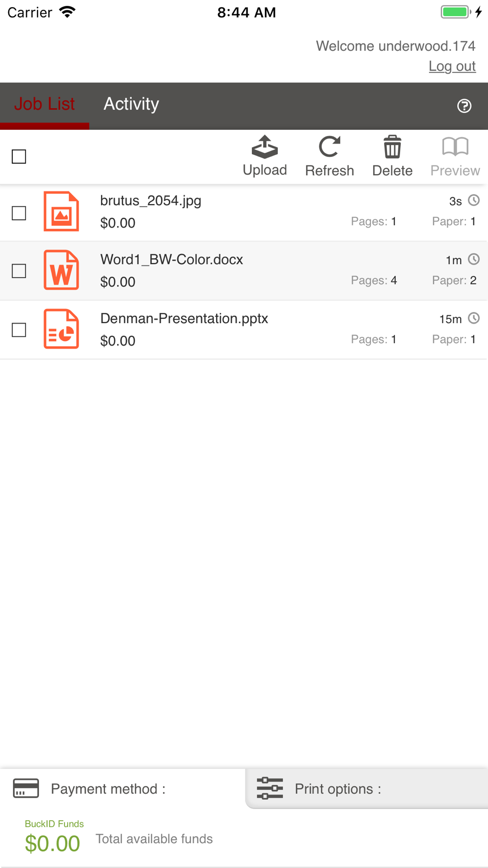Open the Preview book icon
The width and height of the screenshot is (488, 868).
(x=455, y=147)
